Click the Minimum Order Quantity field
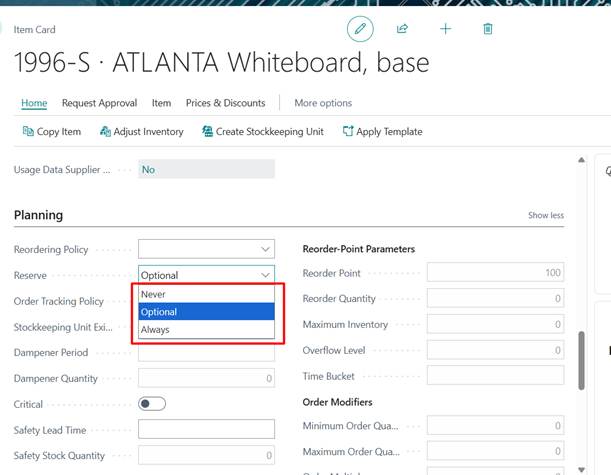 (495, 426)
